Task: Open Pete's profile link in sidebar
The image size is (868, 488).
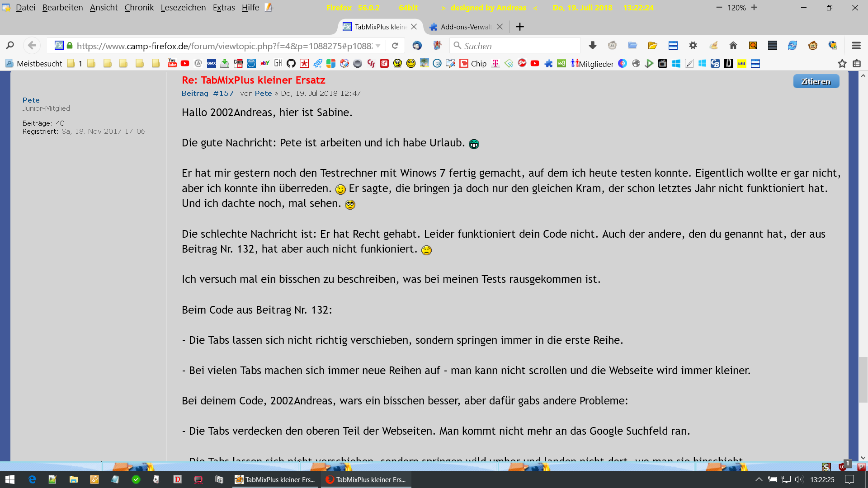Action: (x=31, y=100)
